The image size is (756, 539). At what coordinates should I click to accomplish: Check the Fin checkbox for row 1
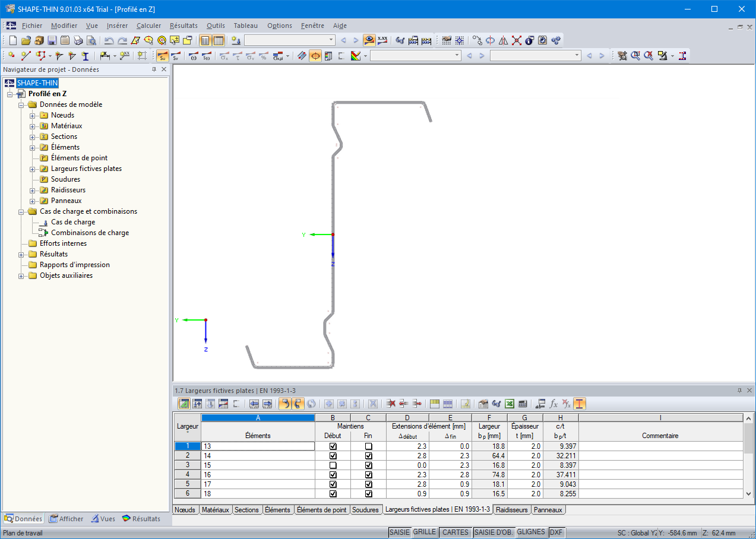[x=368, y=446]
